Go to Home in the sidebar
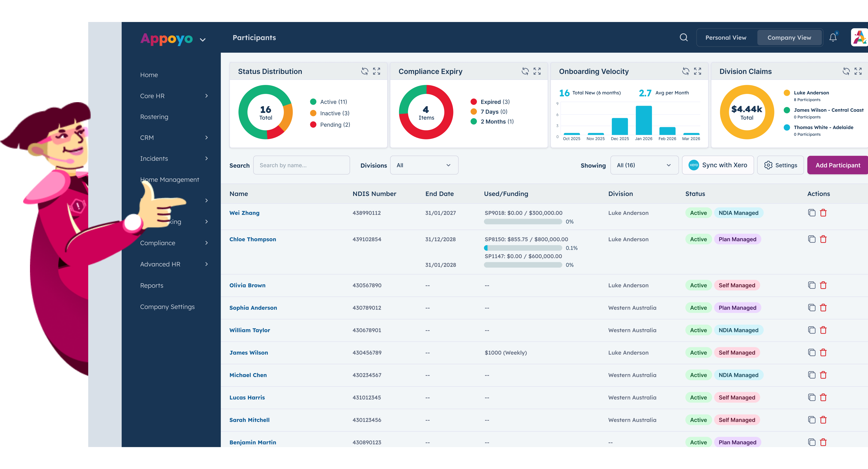The height and width of the screenshot is (469, 868). [x=149, y=75]
